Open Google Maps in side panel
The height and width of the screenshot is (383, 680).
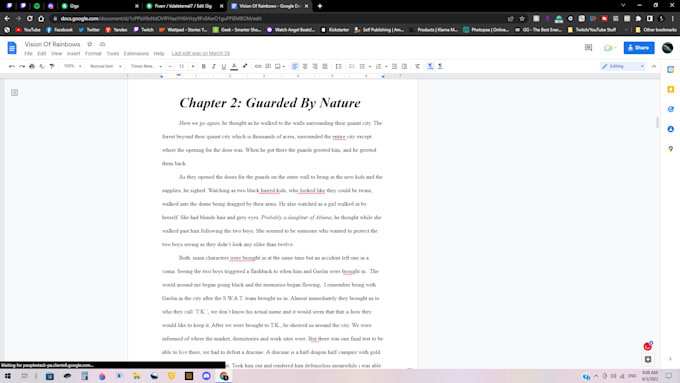click(670, 149)
